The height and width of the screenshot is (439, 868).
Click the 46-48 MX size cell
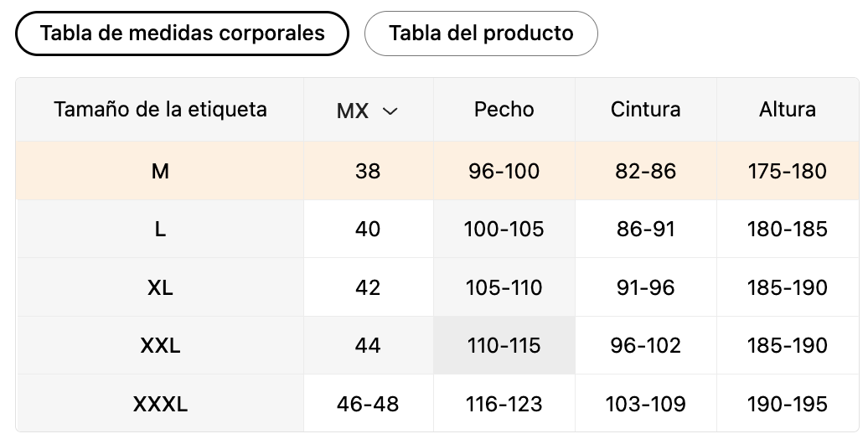click(x=368, y=404)
